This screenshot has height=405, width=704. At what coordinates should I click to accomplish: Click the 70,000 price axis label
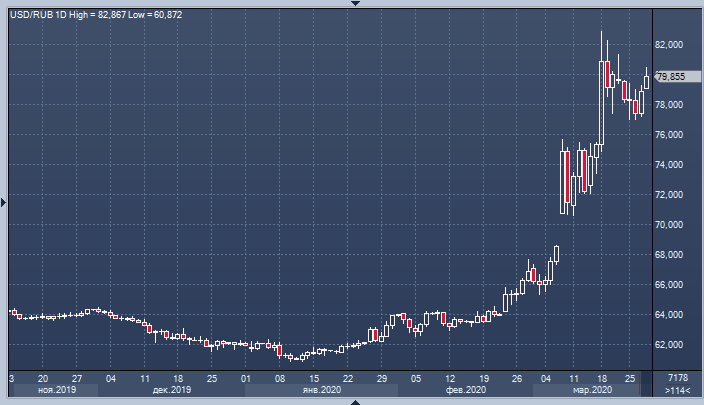(668, 225)
